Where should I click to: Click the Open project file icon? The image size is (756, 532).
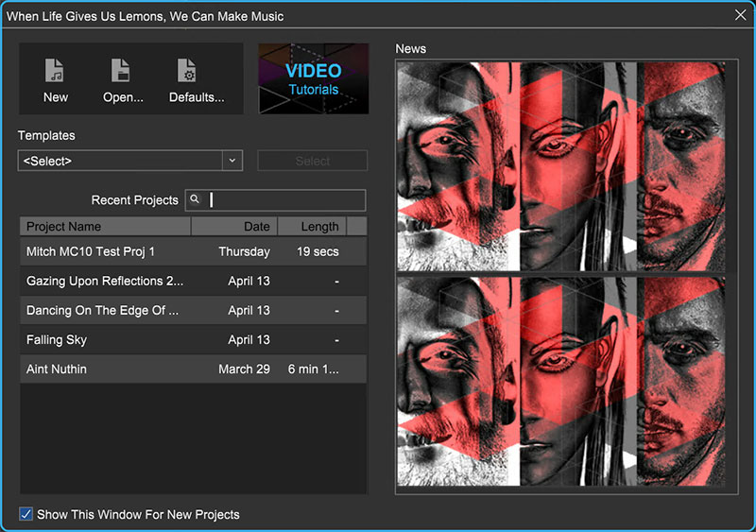pos(122,72)
